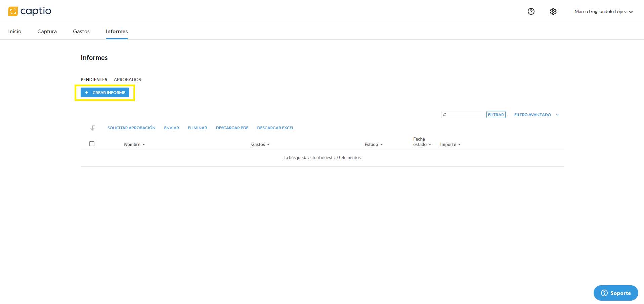Click the FILTRAR button
This screenshot has height=304, width=644.
point(496,115)
